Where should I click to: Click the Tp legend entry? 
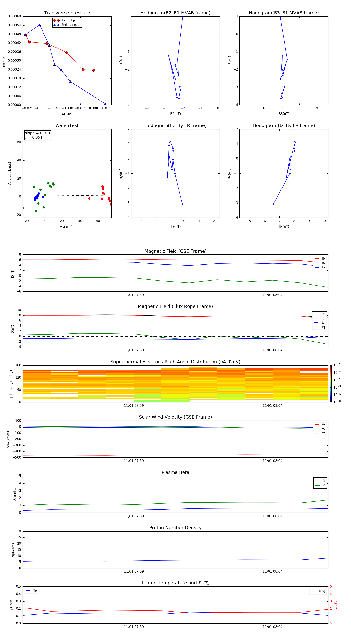coord(31,591)
